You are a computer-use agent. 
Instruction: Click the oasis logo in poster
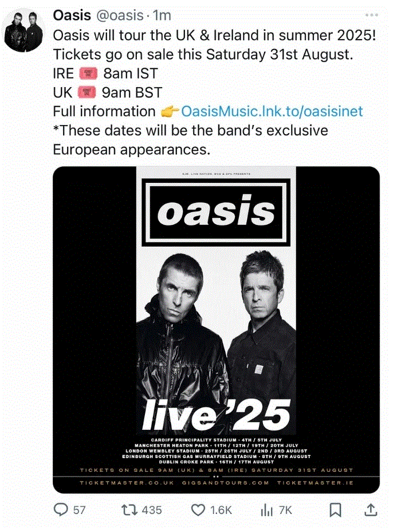coord(216,212)
